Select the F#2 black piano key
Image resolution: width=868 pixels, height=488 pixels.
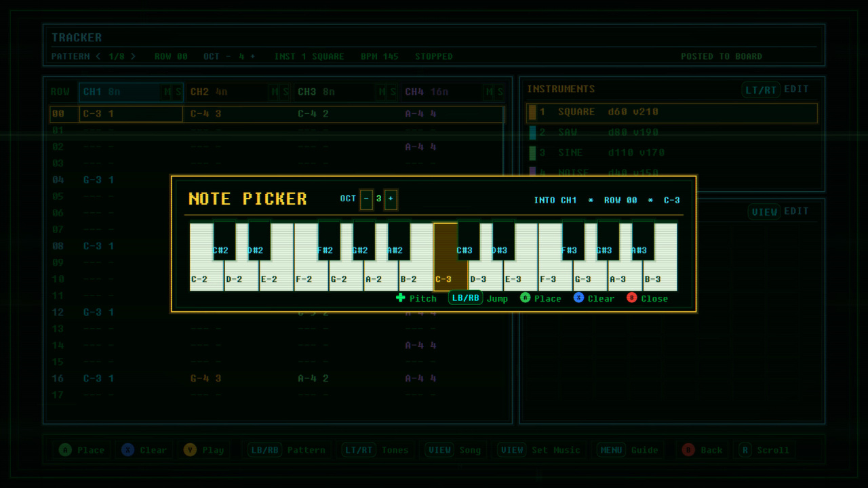[329, 241]
